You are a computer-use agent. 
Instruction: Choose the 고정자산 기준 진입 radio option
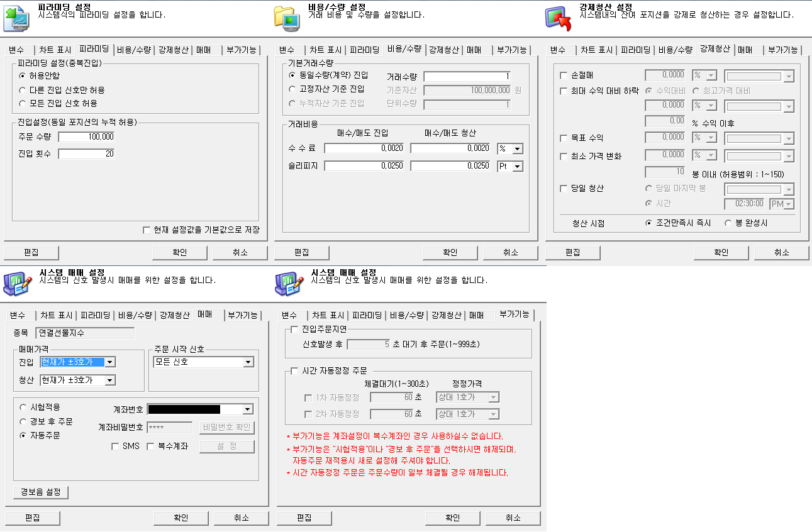pos(292,89)
